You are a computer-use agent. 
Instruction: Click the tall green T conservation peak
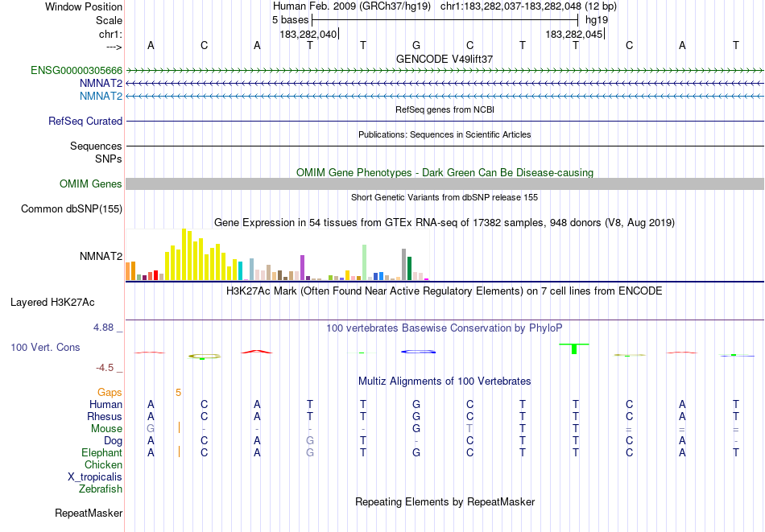tap(574, 348)
